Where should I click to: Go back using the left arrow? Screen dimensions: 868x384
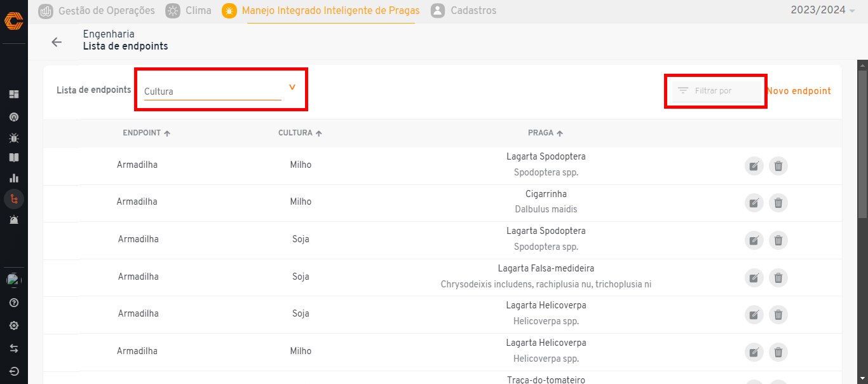57,42
